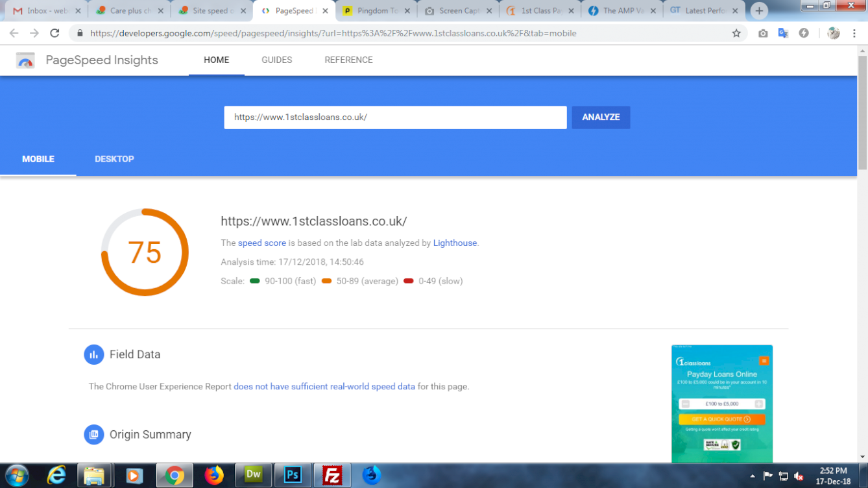Open the 'does not have sufficient real-world speed data' link
868x488 pixels.
click(x=324, y=386)
